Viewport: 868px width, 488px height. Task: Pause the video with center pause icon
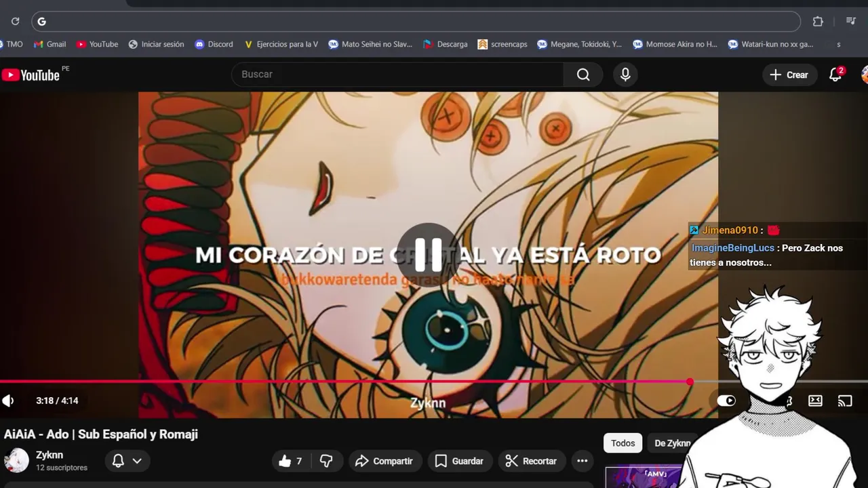428,254
